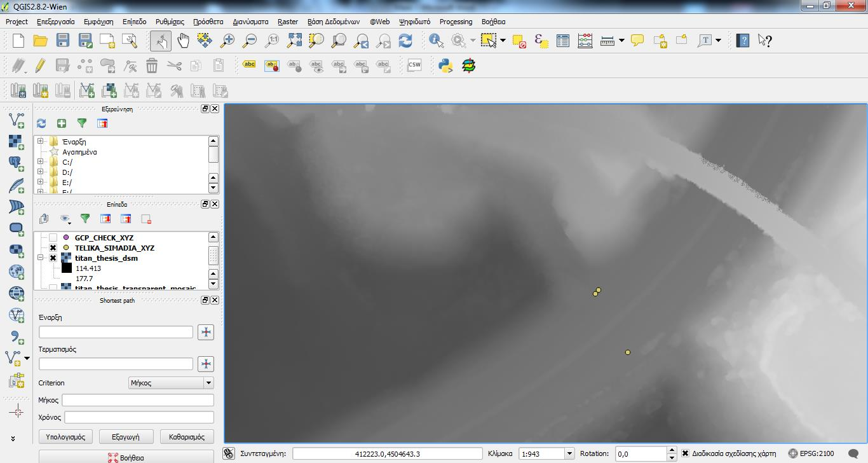The width and height of the screenshot is (868, 463).
Task: Open the field calculator abacus icon
Action: (x=585, y=41)
